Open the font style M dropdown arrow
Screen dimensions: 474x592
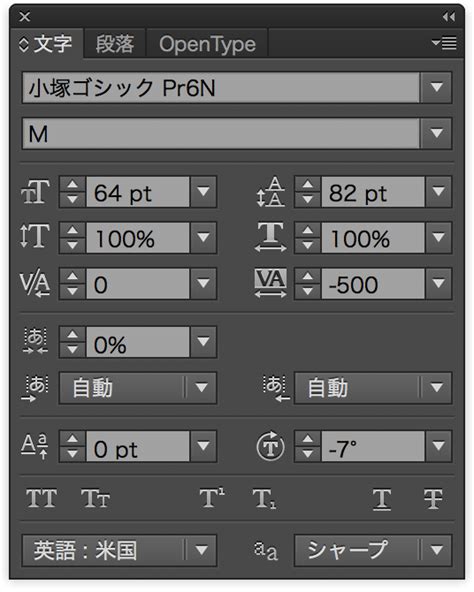click(x=436, y=133)
